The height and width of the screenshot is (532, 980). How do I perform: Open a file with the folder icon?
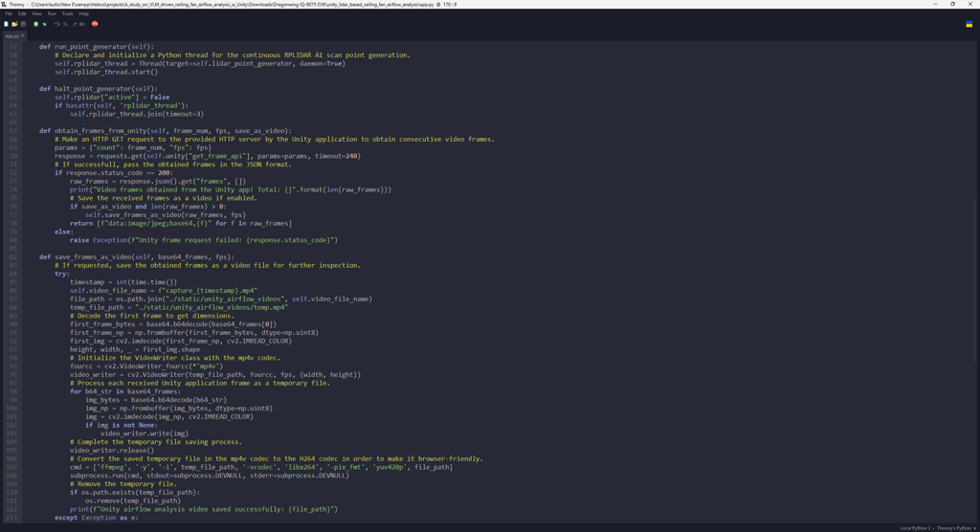pyautogui.click(x=14, y=24)
